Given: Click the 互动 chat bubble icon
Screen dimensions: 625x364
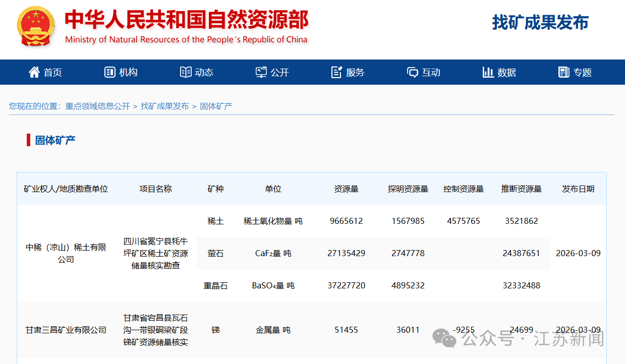Looking at the screenshot, I should pos(412,72).
